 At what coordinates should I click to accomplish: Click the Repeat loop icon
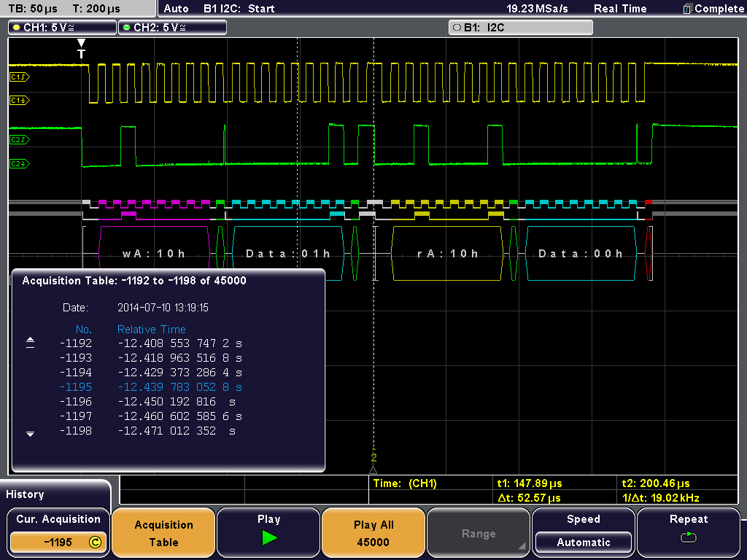point(688,538)
